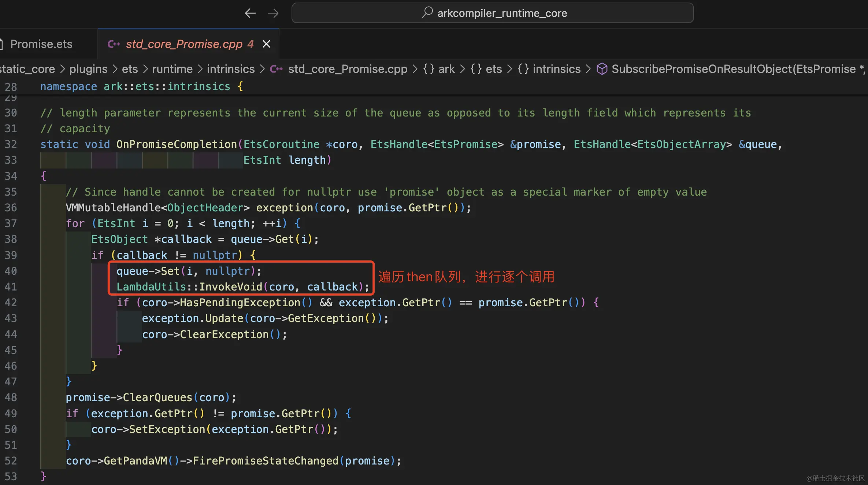Click the LambdaUtils::InvokeVoid call on line 41
The height and width of the screenshot is (485, 868).
coord(231,287)
